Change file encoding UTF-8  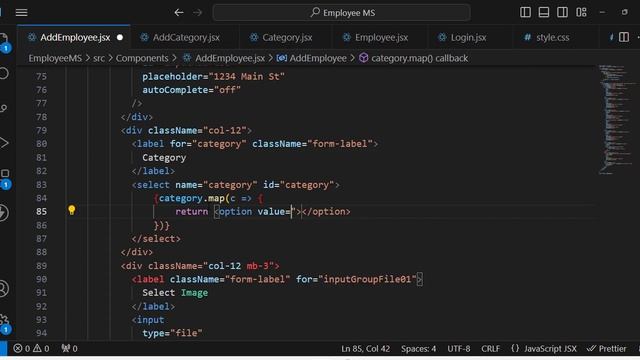click(458, 349)
